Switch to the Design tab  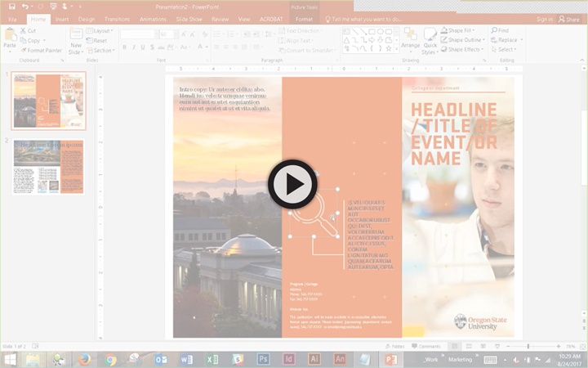coord(87,19)
